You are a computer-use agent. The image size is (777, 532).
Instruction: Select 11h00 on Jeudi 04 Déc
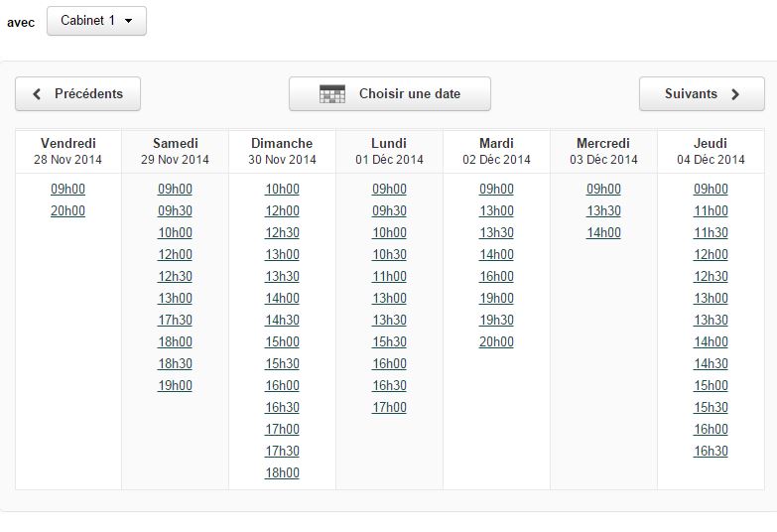[x=711, y=210]
